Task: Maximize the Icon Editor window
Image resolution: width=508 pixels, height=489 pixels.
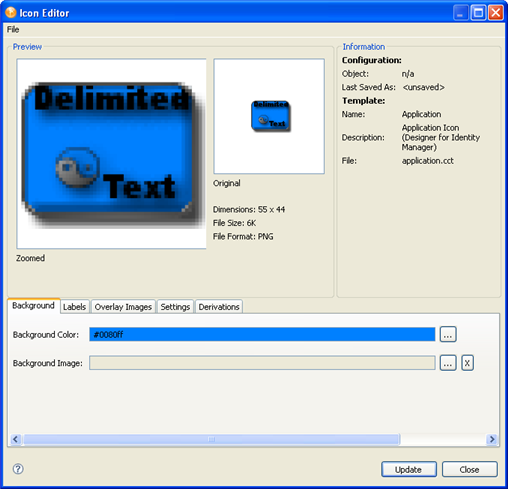Action: [x=478, y=13]
